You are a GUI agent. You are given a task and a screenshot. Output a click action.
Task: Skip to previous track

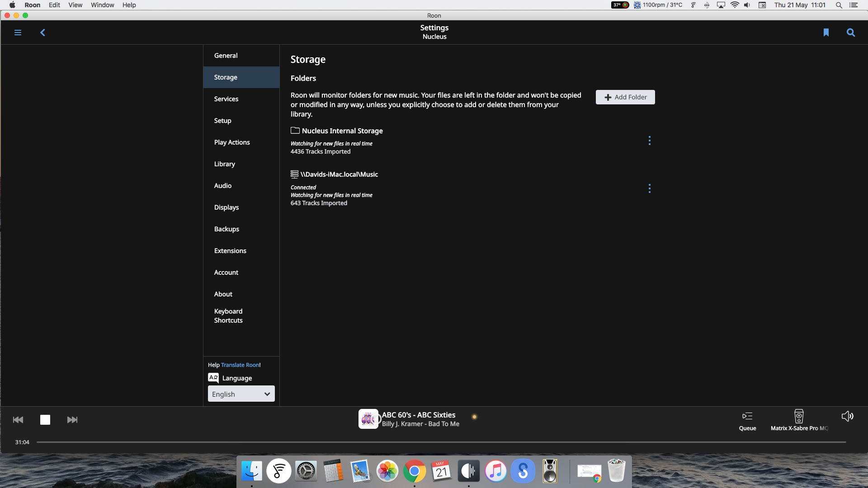[x=18, y=420]
